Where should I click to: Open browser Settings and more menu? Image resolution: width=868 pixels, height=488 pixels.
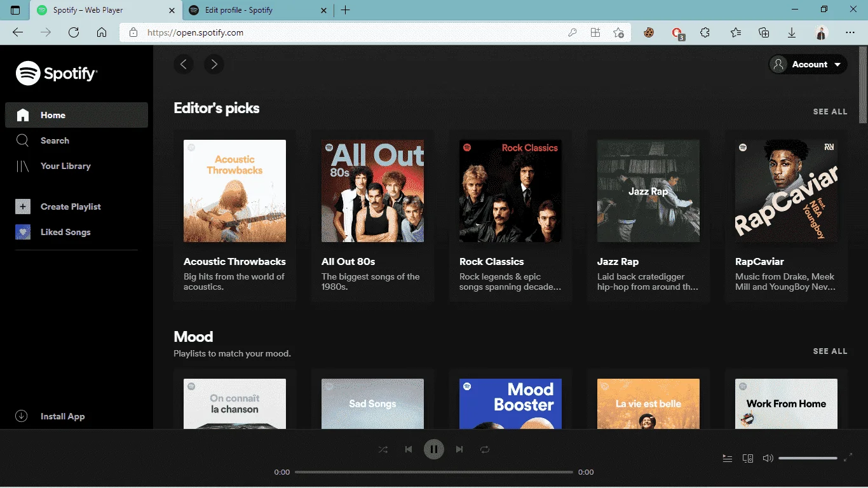(850, 32)
